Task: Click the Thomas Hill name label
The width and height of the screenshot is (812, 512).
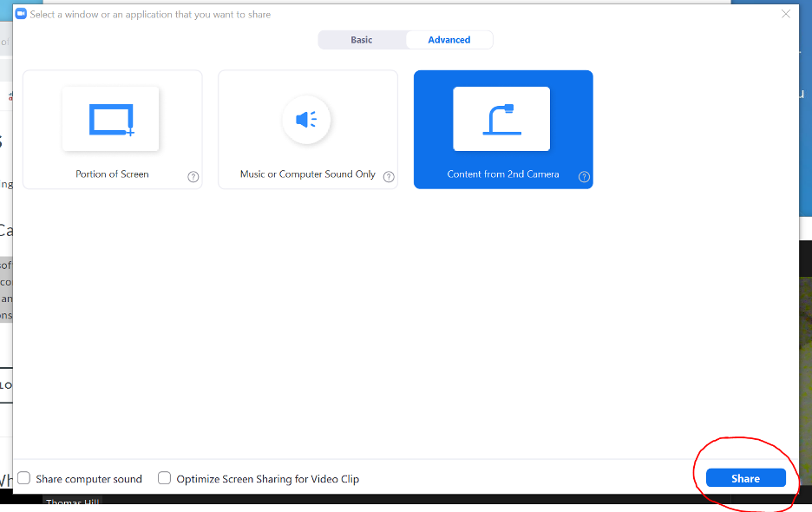Action: (72, 503)
